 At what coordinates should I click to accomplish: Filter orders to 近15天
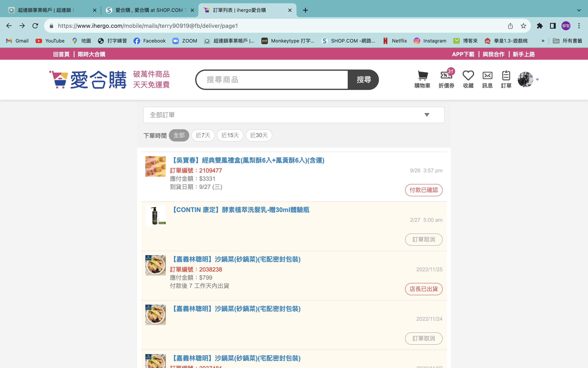tap(230, 135)
